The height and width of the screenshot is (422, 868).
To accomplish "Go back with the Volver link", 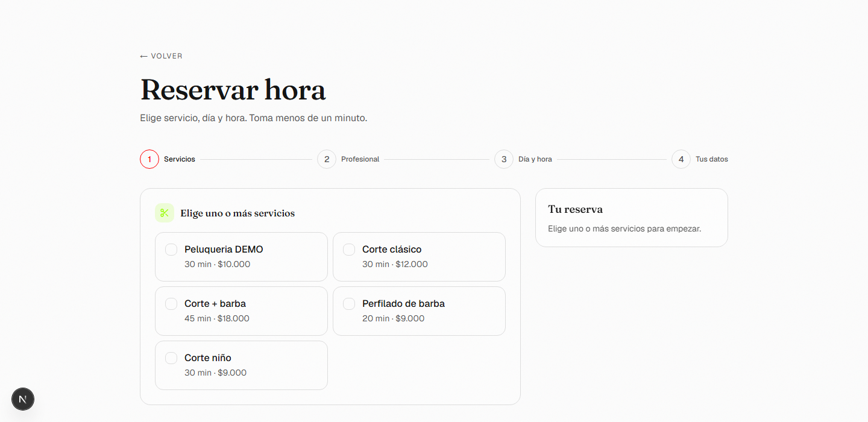I will tap(161, 56).
